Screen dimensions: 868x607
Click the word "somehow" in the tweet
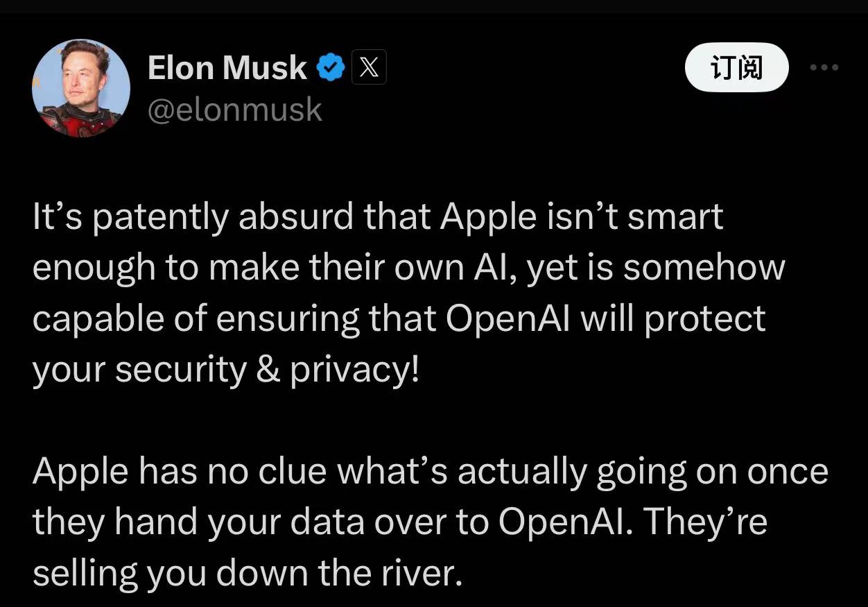[x=704, y=267]
